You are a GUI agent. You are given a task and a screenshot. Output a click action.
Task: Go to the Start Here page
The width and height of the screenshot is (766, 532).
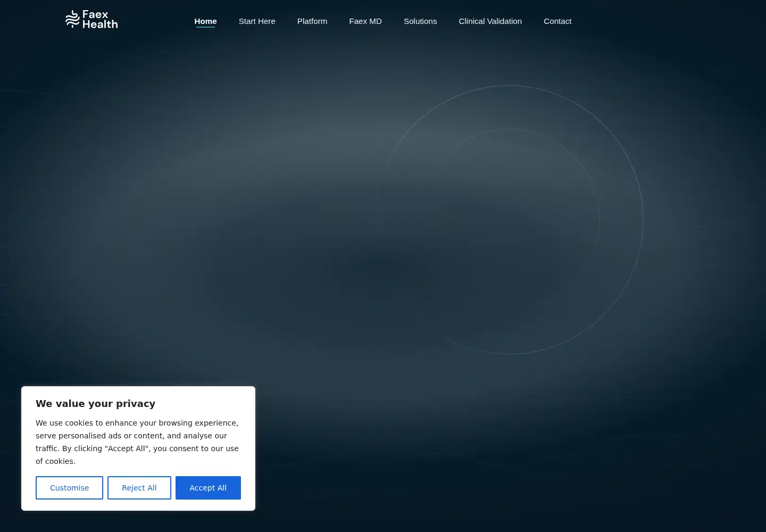click(x=257, y=21)
